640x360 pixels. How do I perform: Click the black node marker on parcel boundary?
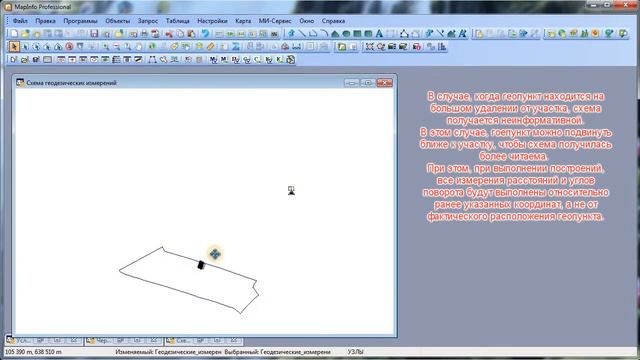201,265
